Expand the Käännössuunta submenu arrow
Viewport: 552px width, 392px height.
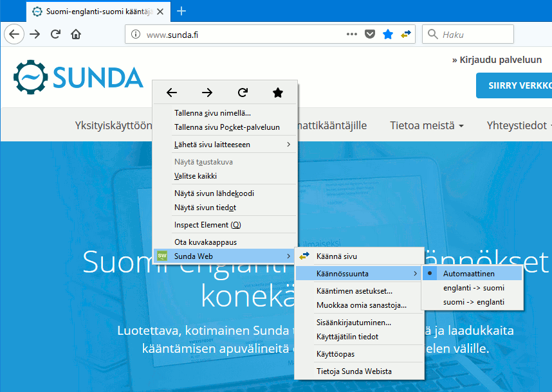416,273
